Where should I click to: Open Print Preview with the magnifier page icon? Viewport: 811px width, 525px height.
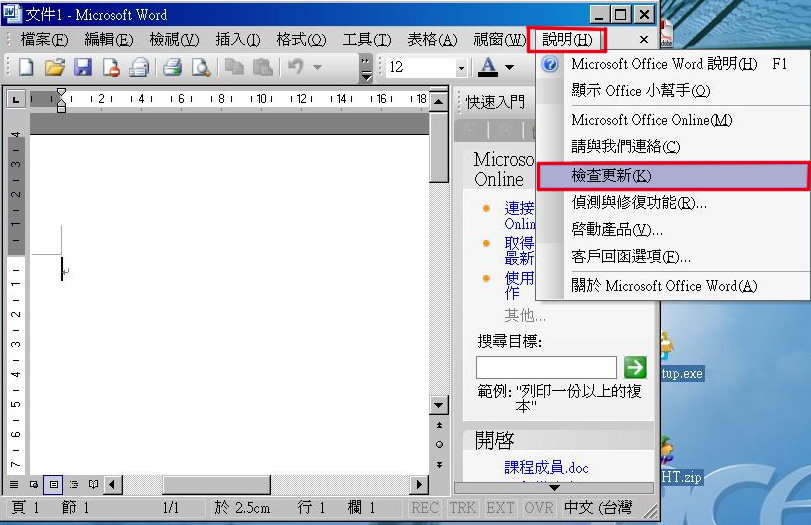(x=201, y=67)
